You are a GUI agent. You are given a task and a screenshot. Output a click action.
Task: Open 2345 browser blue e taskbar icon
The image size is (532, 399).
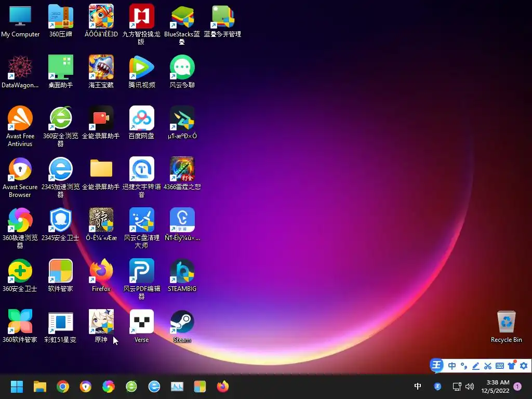coord(154,387)
